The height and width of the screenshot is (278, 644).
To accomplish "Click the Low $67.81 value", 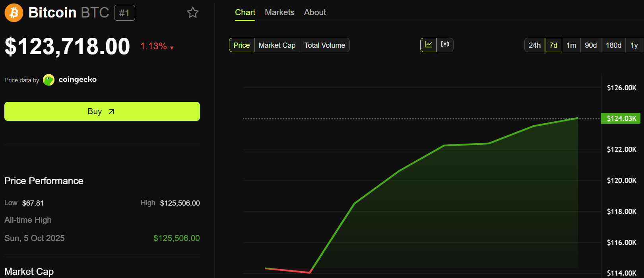I will (x=33, y=203).
